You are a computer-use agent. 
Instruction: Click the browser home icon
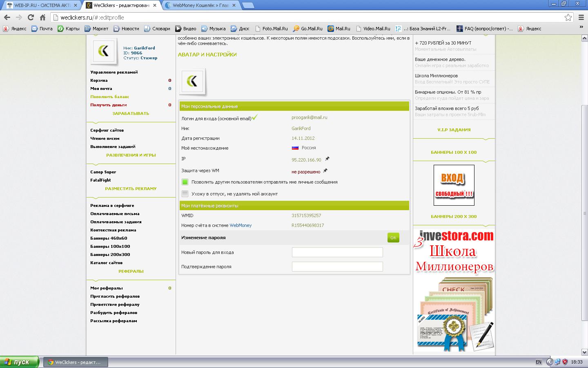(x=42, y=17)
